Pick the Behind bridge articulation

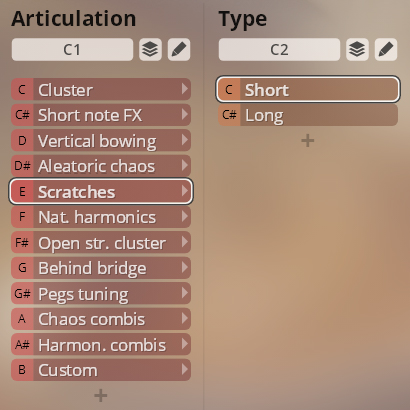(x=101, y=268)
